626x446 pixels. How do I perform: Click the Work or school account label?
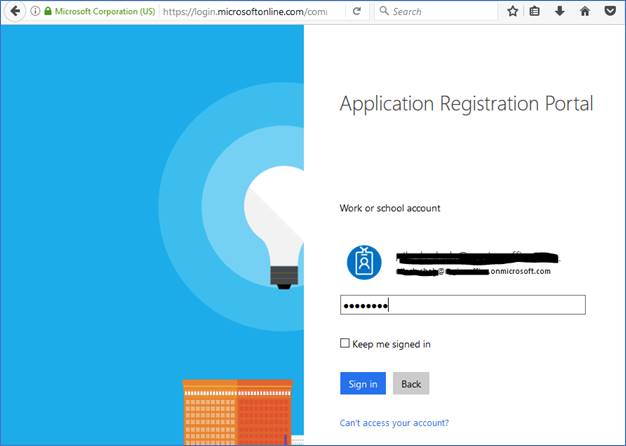390,208
